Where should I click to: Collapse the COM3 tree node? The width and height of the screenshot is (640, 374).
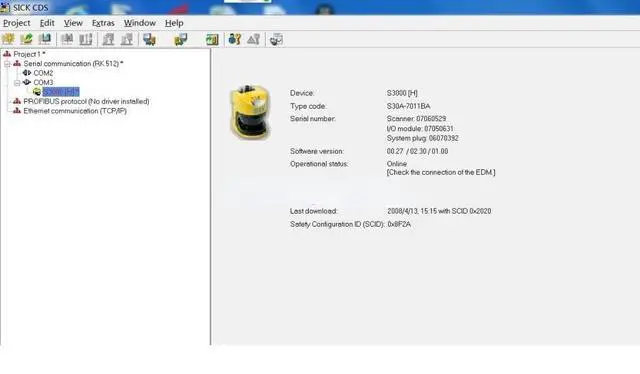click(17, 83)
